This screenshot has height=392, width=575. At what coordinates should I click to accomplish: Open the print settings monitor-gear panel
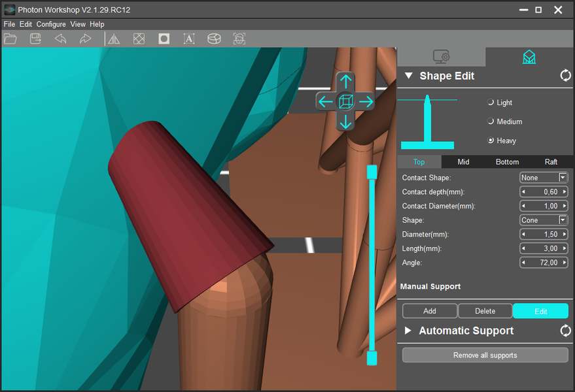pos(441,57)
